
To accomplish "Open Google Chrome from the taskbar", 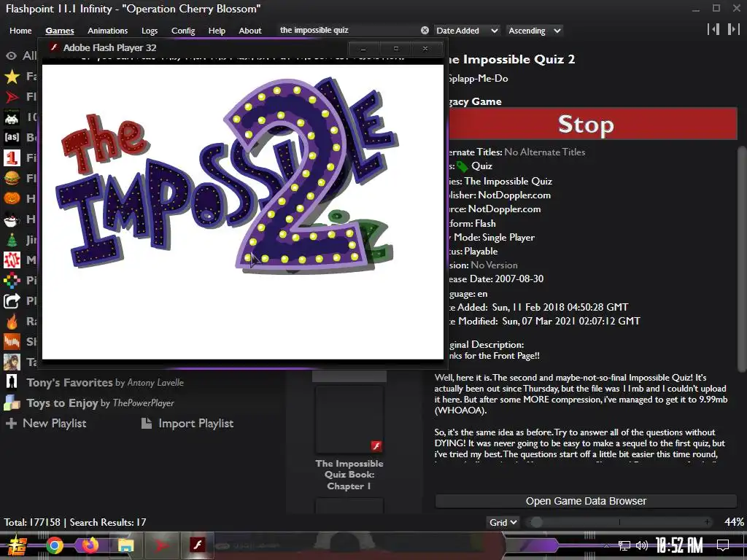I will (x=54, y=545).
